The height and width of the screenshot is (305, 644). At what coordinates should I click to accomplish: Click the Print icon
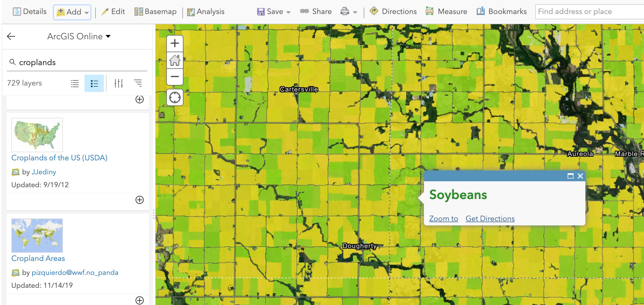pyautogui.click(x=345, y=12)
